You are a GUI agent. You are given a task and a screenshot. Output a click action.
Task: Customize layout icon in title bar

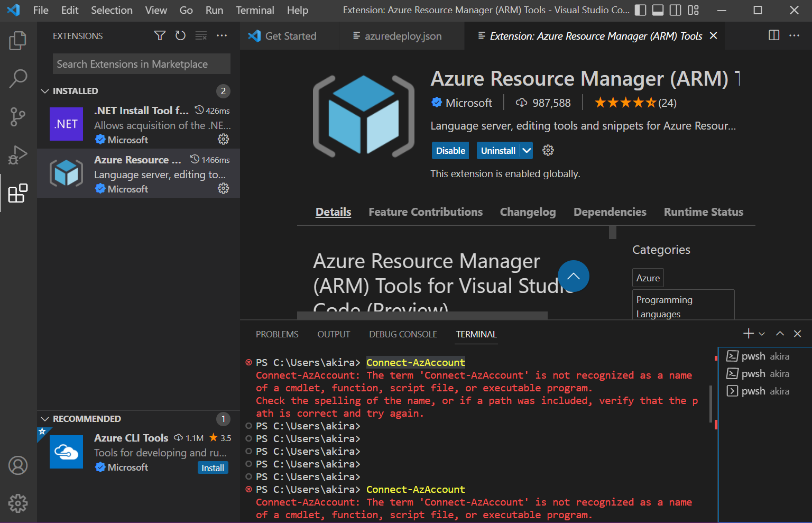tap(693, 10)
